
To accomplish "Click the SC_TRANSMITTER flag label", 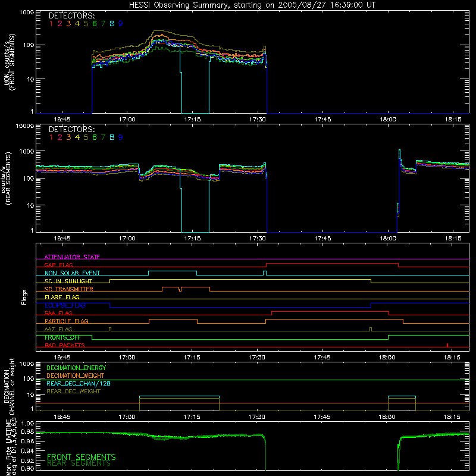I will 69,289.
